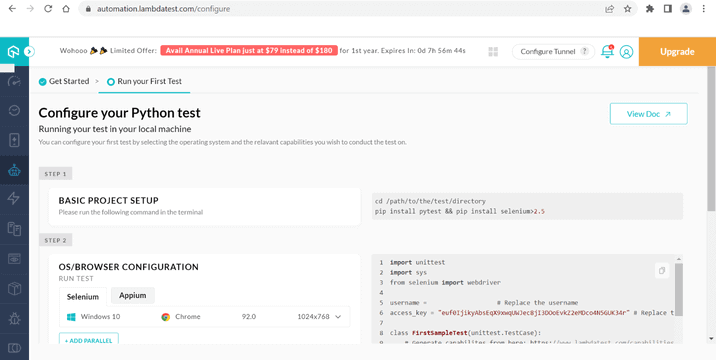Click the orange Upgrade button

(x=677, y=52)
